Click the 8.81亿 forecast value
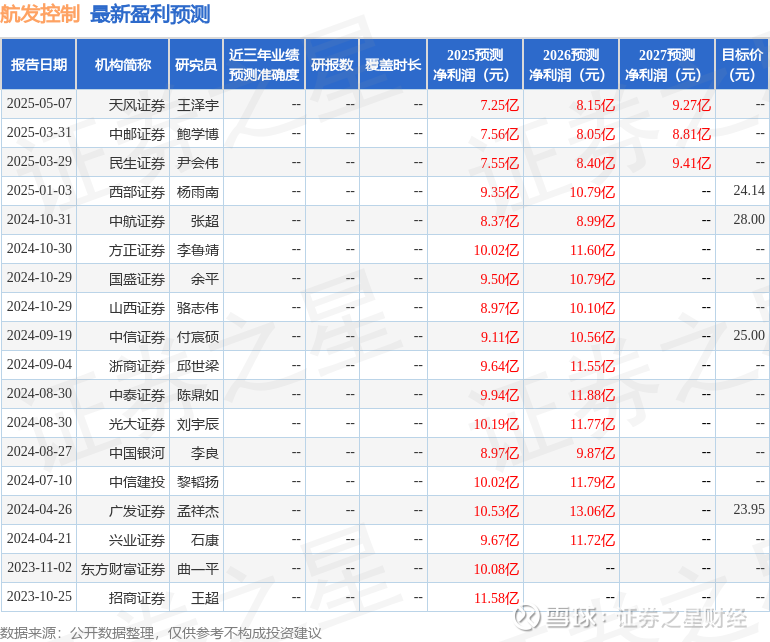This screenshot has height=642, width=770. pyautogui.click(x=691, y=134)
